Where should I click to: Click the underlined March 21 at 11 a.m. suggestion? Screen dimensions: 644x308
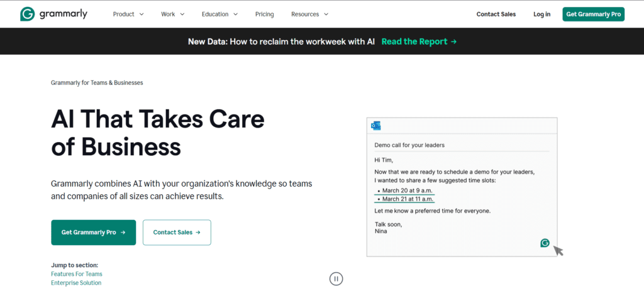(404, 199)
